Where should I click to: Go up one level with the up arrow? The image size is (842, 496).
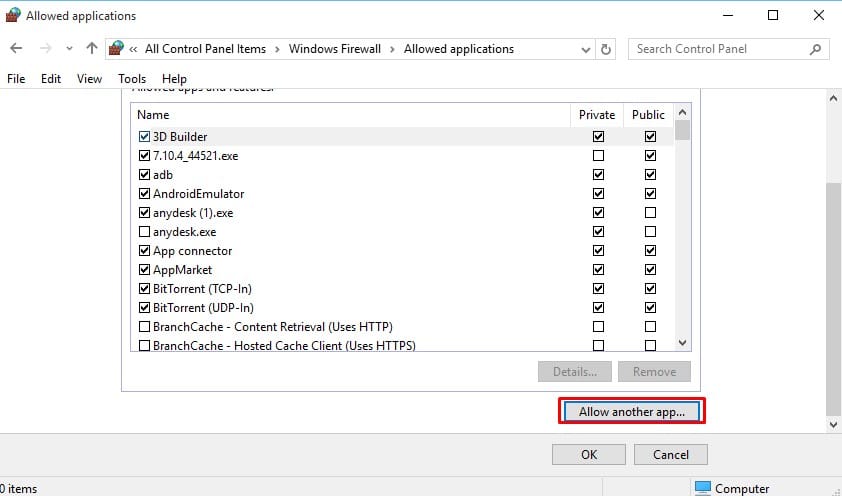tap(92, 49)
